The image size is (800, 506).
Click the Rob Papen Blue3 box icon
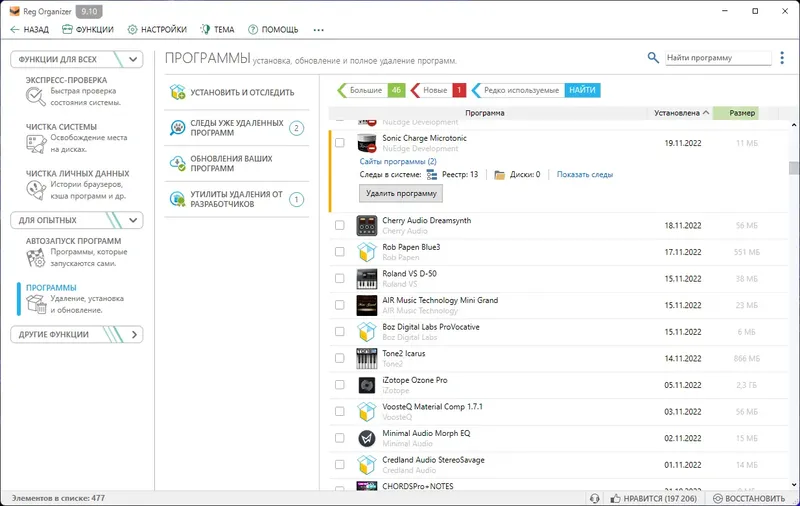click(x=367, y=252)
